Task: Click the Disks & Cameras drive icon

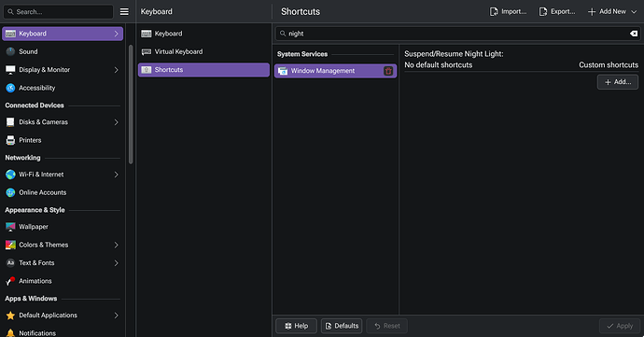Action: [10, 122]
